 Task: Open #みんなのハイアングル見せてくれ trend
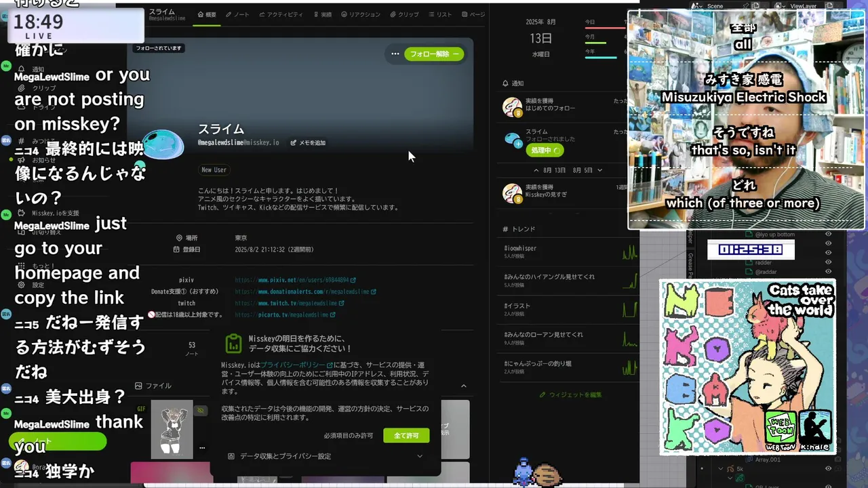[549, 277]
